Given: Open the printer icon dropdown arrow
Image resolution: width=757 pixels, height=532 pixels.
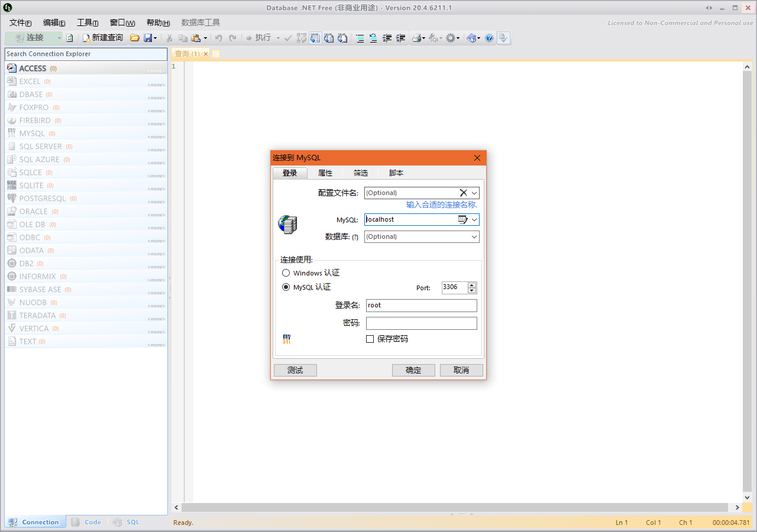Looking at the screenshot, I should [424, 38].
